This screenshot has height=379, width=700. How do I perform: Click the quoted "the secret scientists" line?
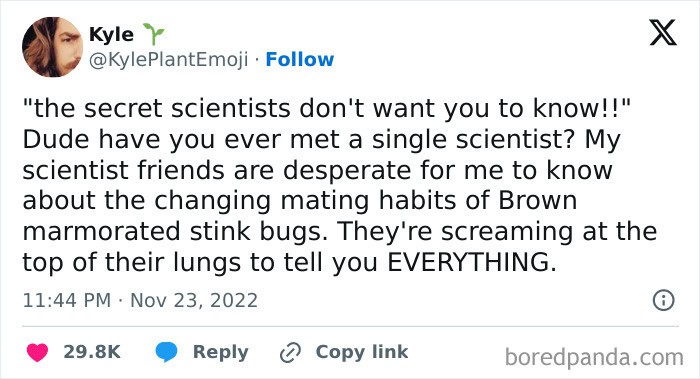click(326, 108)
